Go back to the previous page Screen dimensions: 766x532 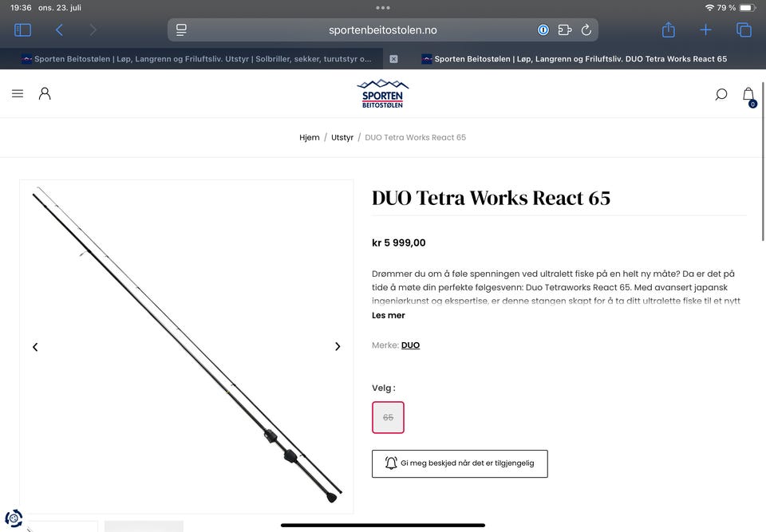pos(59,30)
